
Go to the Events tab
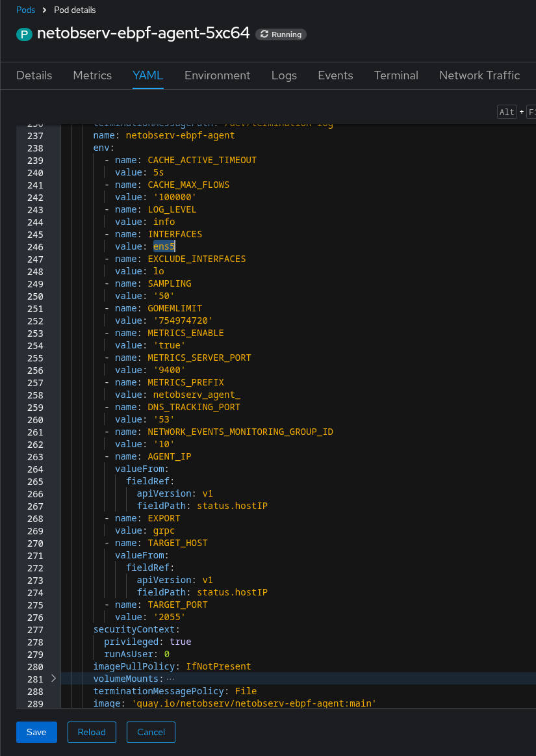pos(335,75)
